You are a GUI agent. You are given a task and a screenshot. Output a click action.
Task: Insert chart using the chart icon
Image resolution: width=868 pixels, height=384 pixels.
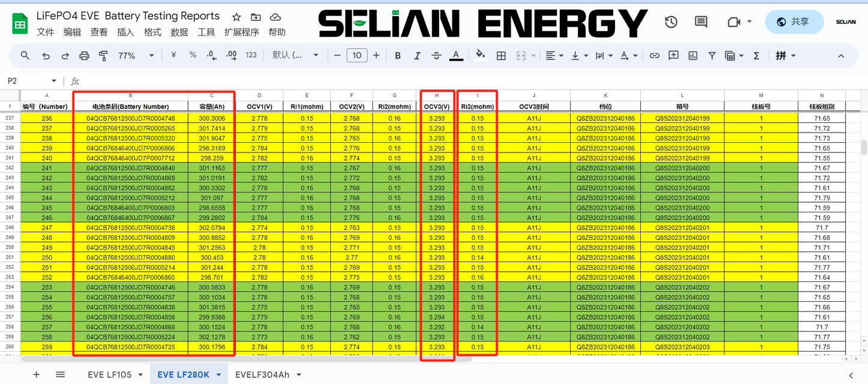pyautogui.click(x=693, y=56)
